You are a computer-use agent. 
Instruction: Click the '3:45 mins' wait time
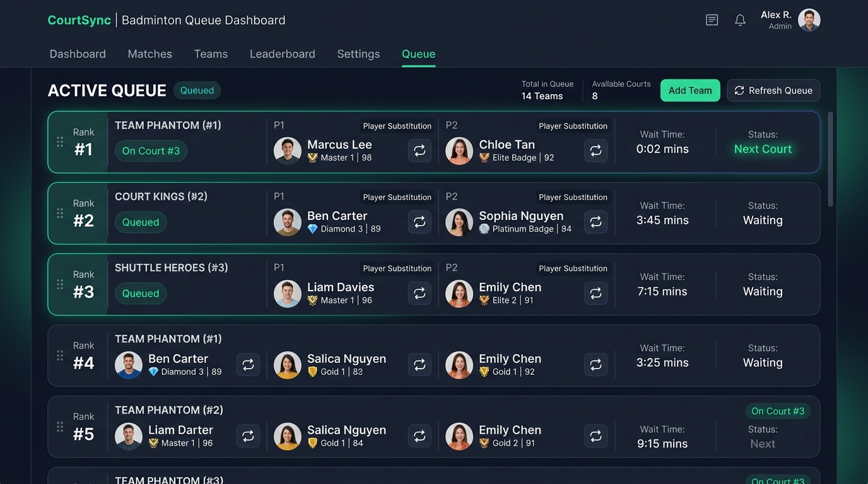point(662,221)
